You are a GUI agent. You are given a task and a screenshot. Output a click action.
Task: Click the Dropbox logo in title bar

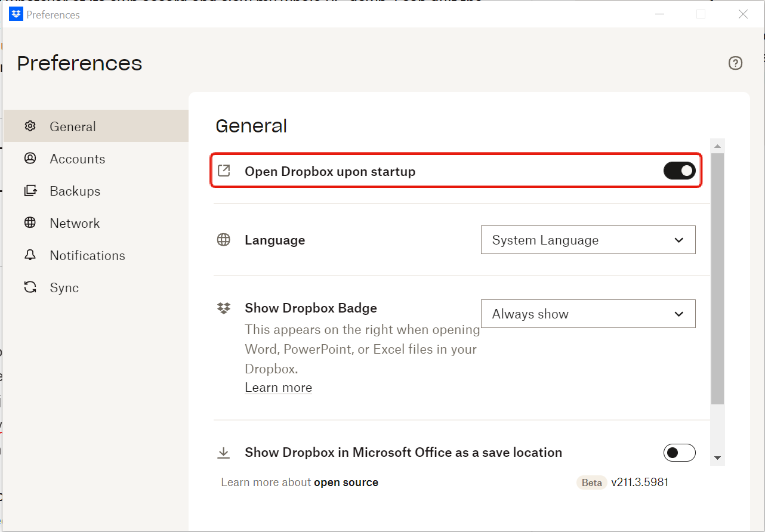[16, 14]
